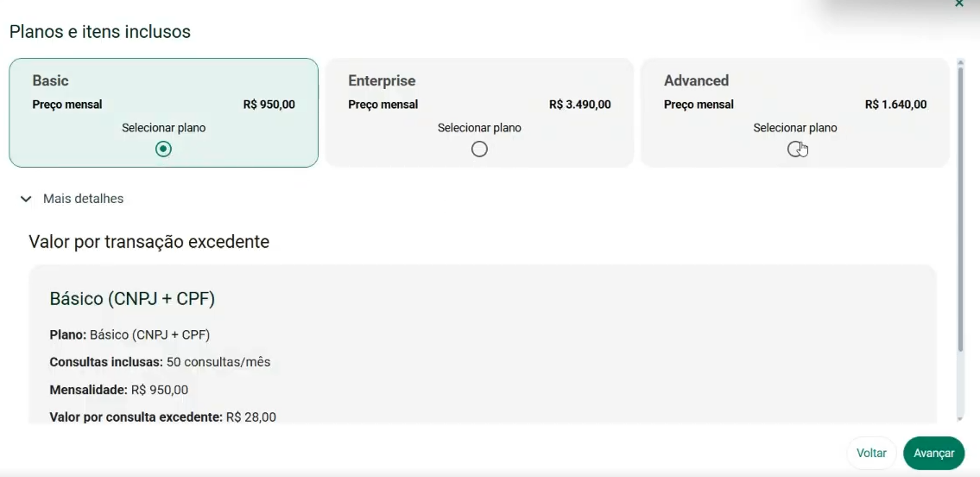Click the Mais detalhes label
This screenshot has height=477, width=980.
pos(83,199)
